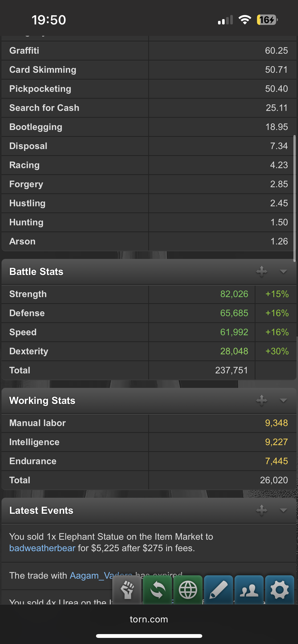Open the blue people icon

coord(249,590)
